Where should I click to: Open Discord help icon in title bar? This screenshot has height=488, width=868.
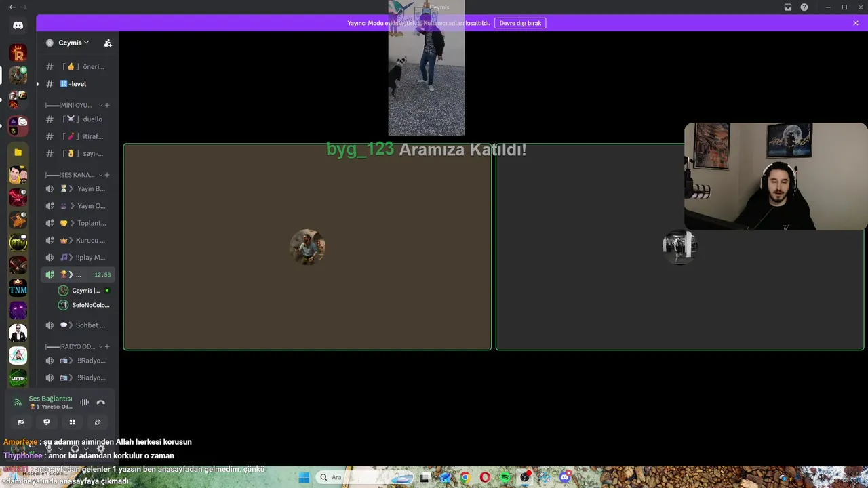point(804,7)
